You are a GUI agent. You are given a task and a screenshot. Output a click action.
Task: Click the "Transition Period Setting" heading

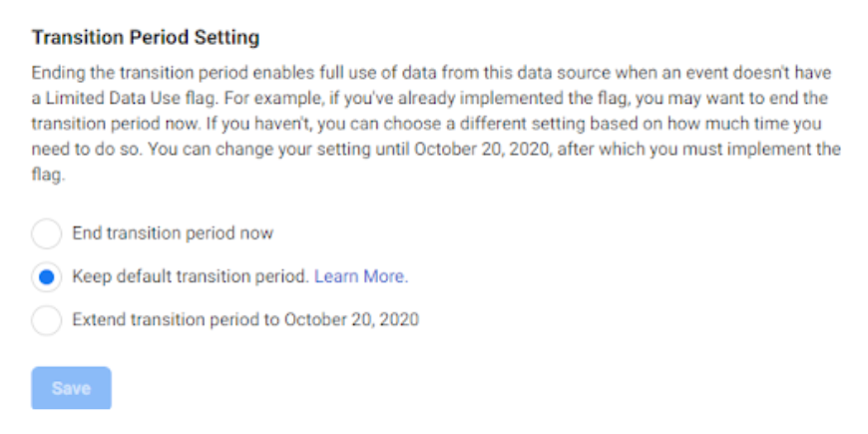tap(146, 38)
